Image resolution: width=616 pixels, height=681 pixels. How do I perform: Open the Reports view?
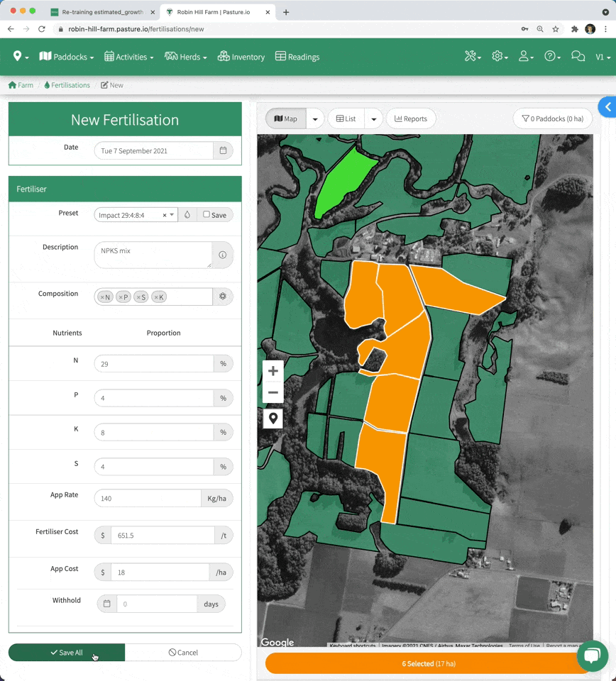[x=410, y=118]
